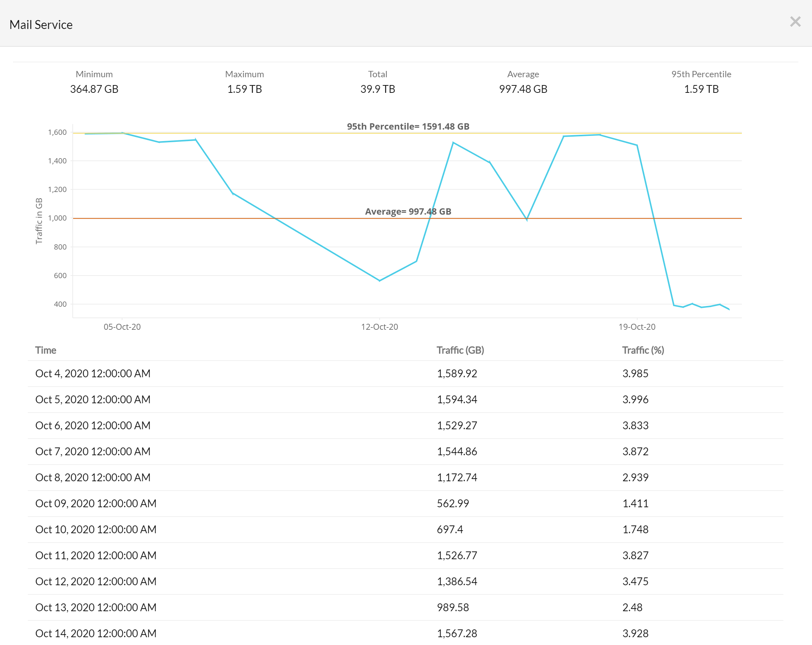Click the 12-Oct-20 axis label

click(380, 327)
